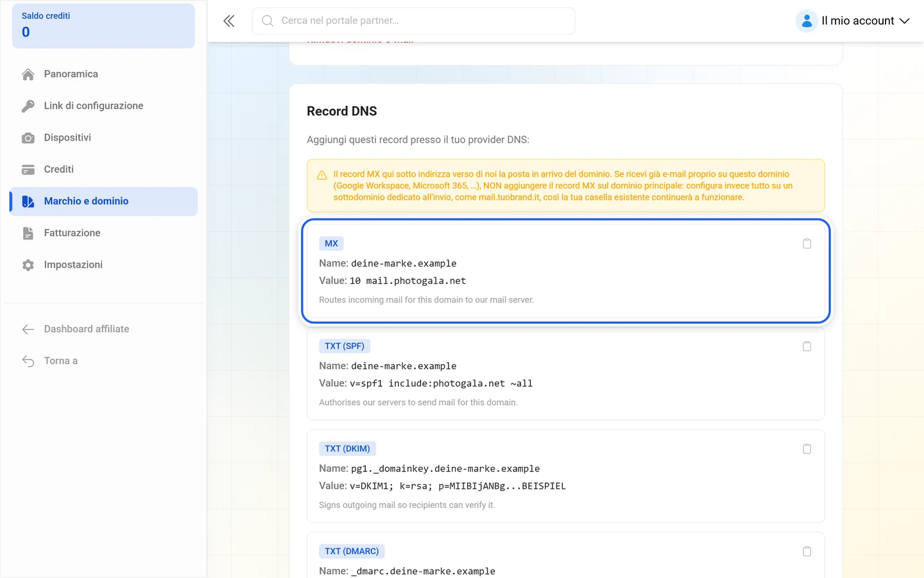Click the left arrow icon for Dashboard affiliate
The image size is (924, 578).
pyautogui.click(x=28, y=329)
